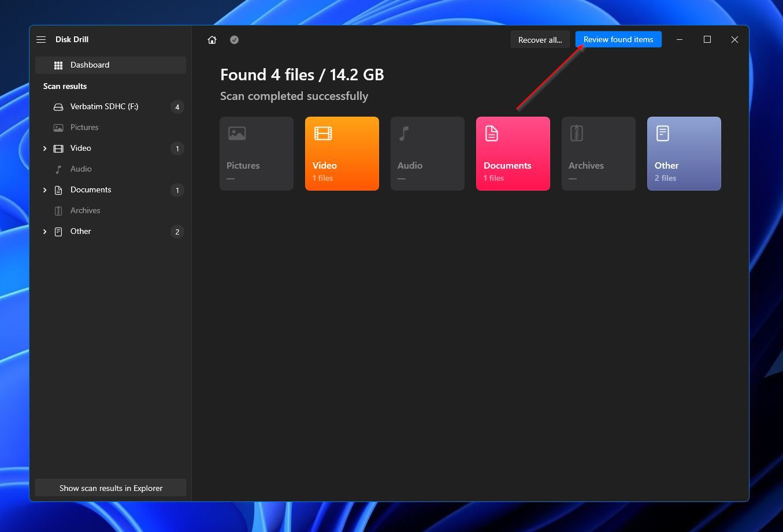The image size is (783, 532).
Task: Click the Other 2 files card label
Action: click(x=666, y=171)
